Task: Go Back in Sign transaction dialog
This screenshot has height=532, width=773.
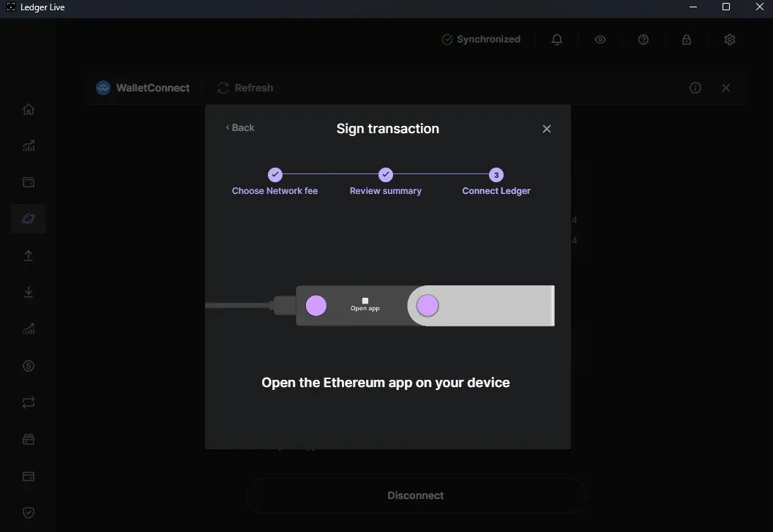Action: tap(240, 128)
